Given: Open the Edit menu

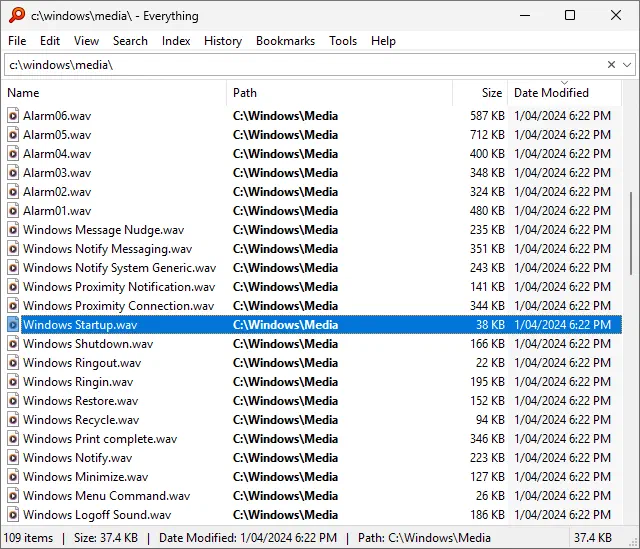Looking at the screenshot, I should click(x=50, y=41).
